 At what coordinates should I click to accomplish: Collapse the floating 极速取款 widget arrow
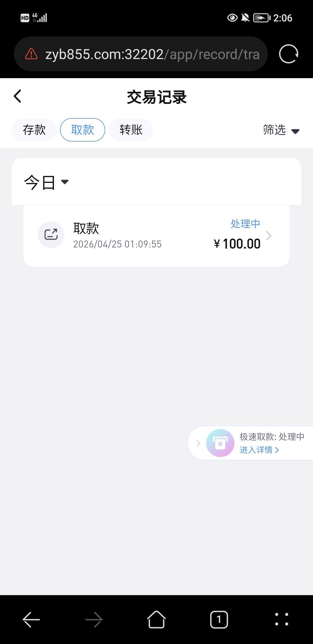pyautogui.click(x=198, y=443)
